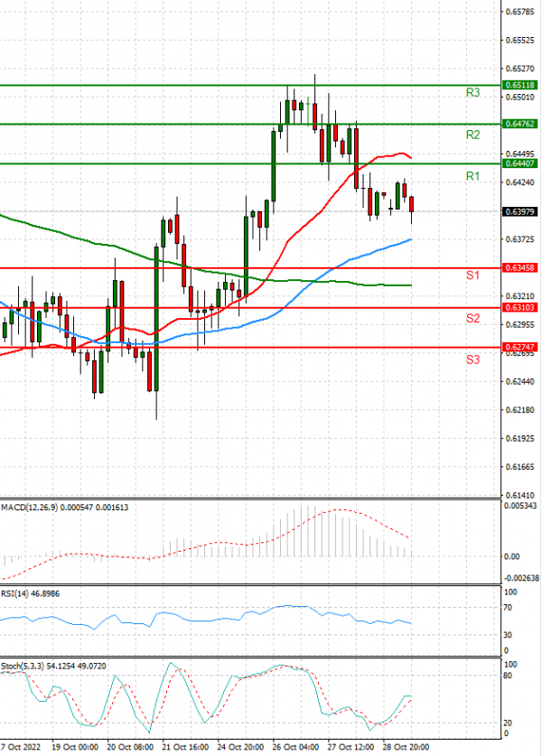The width and height of the screenshot is (542, 756).
Task: Click the 28 Oct 20:00 time label
Action: tap(406, 747)
